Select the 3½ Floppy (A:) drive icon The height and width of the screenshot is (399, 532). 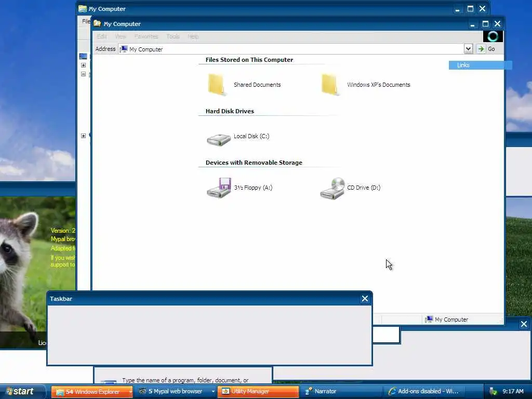tap(219, 188)
